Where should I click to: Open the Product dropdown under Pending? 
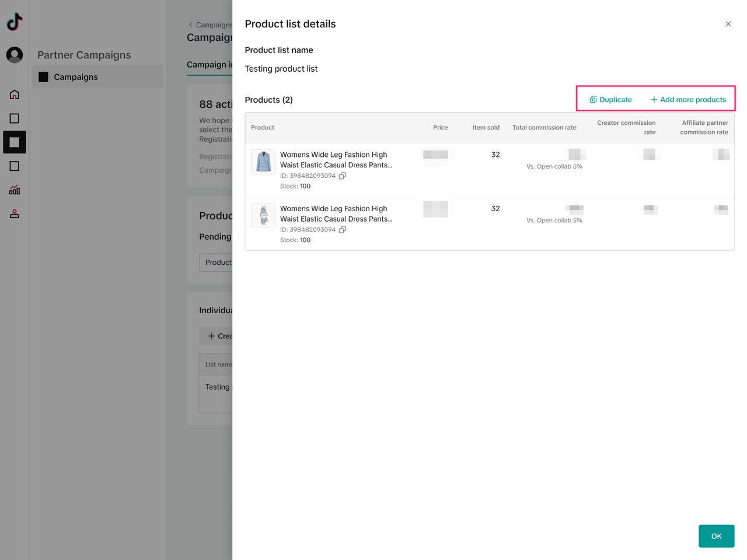click(216, 262)
